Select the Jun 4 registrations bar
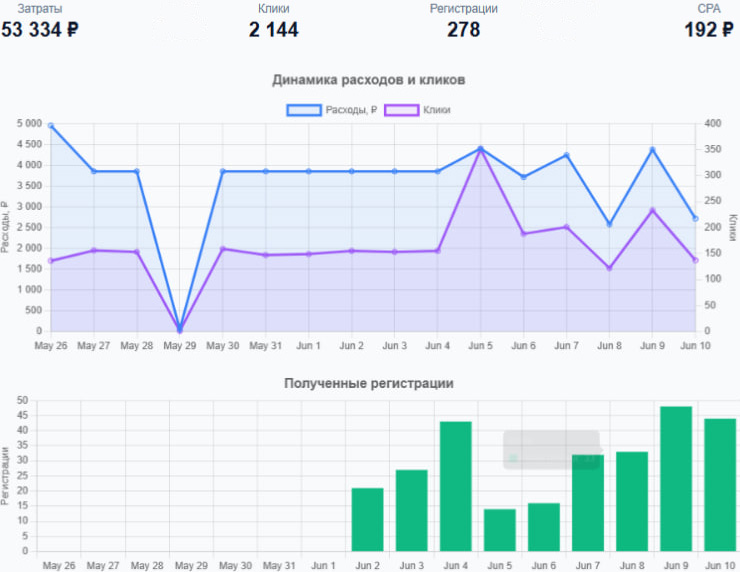Image resolution: width=740 pixels, height=572 pixels. (x=456, y=486)
